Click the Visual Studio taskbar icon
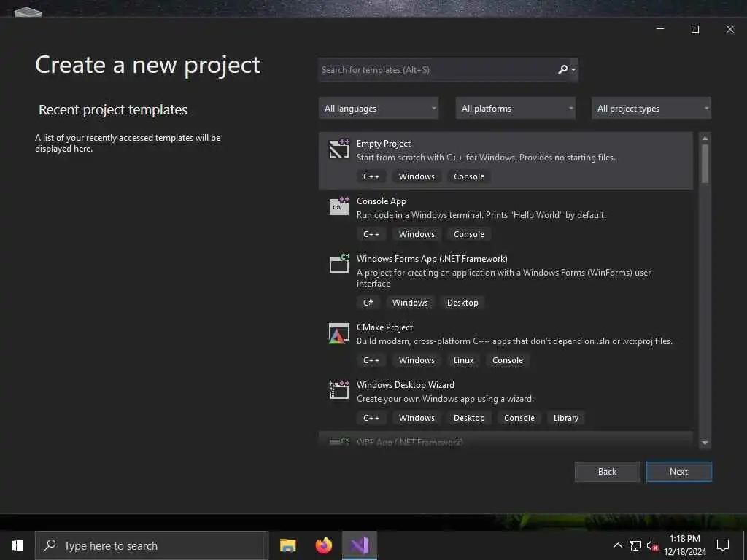 360,545
